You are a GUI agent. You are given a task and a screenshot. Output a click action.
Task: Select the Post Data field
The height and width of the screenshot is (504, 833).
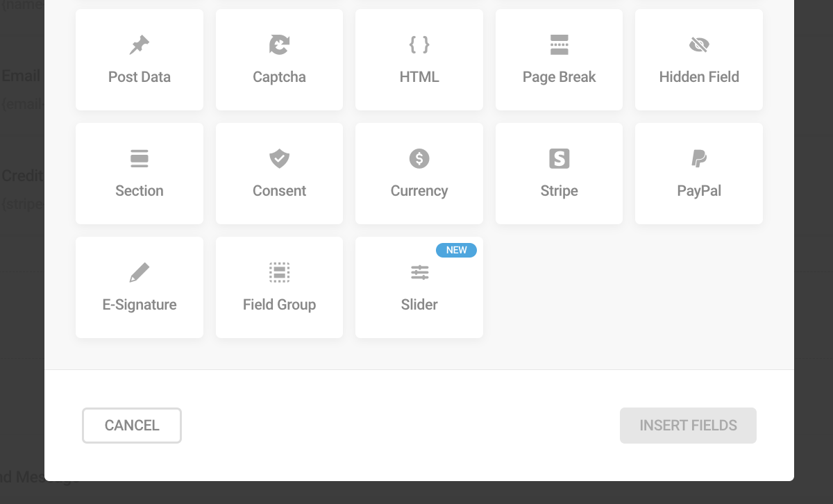(139, 59)
